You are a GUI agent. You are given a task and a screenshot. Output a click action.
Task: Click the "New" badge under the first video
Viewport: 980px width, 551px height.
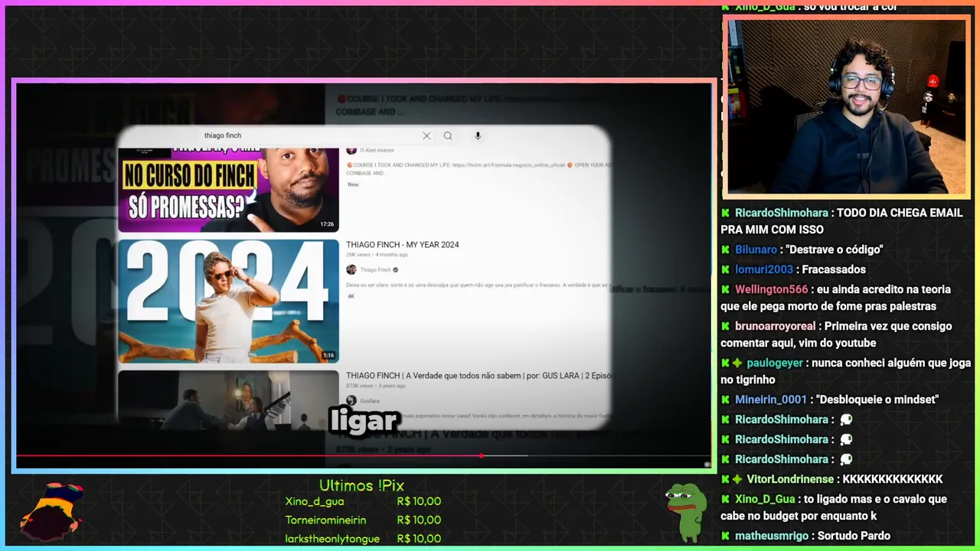pos(353,184)
